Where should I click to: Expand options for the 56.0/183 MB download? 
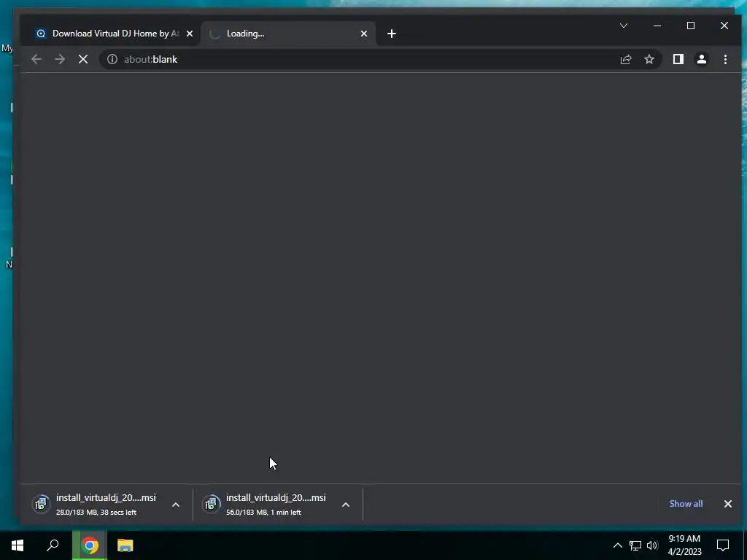click(346, 505)
